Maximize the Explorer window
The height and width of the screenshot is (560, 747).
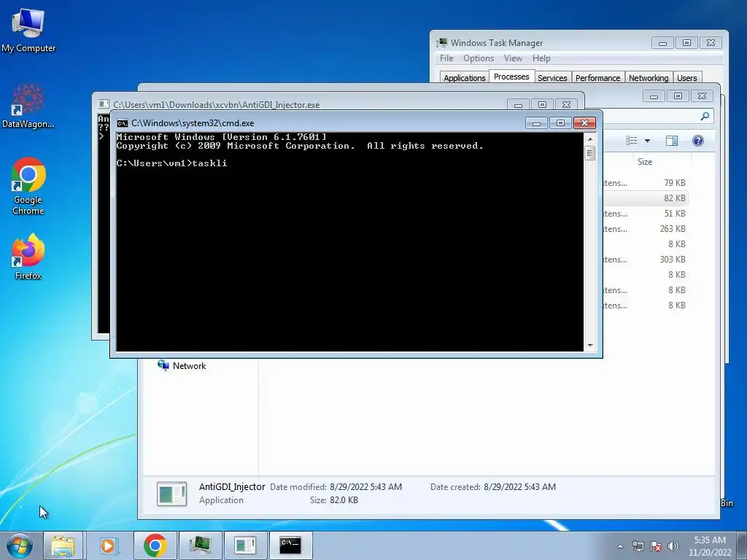(x=678, y=96)
